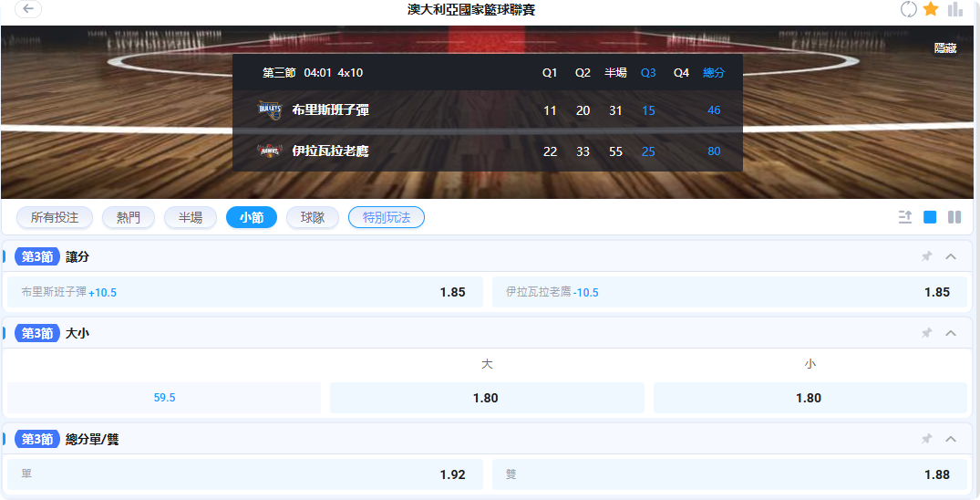Select the 球隊 tab

pos(313,217)
